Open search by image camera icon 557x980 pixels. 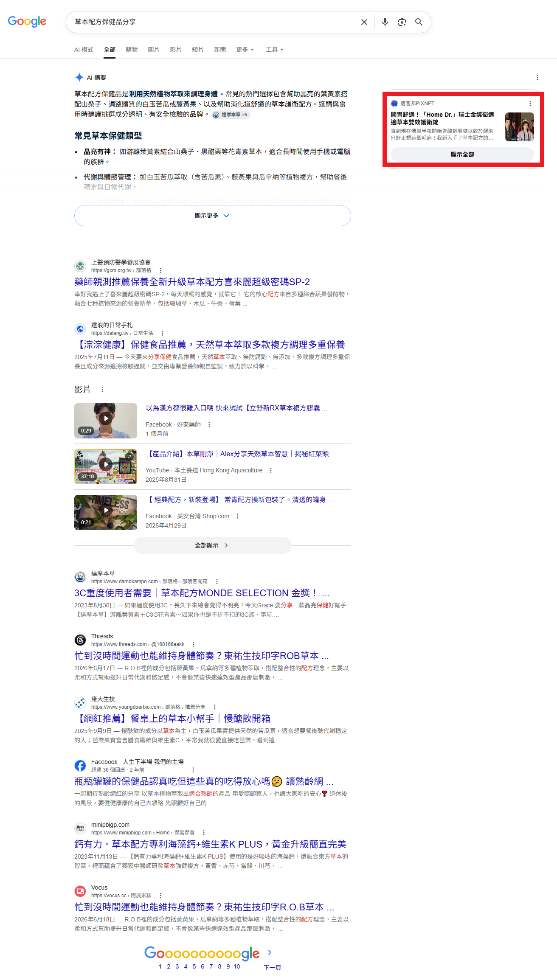point(402,22)
